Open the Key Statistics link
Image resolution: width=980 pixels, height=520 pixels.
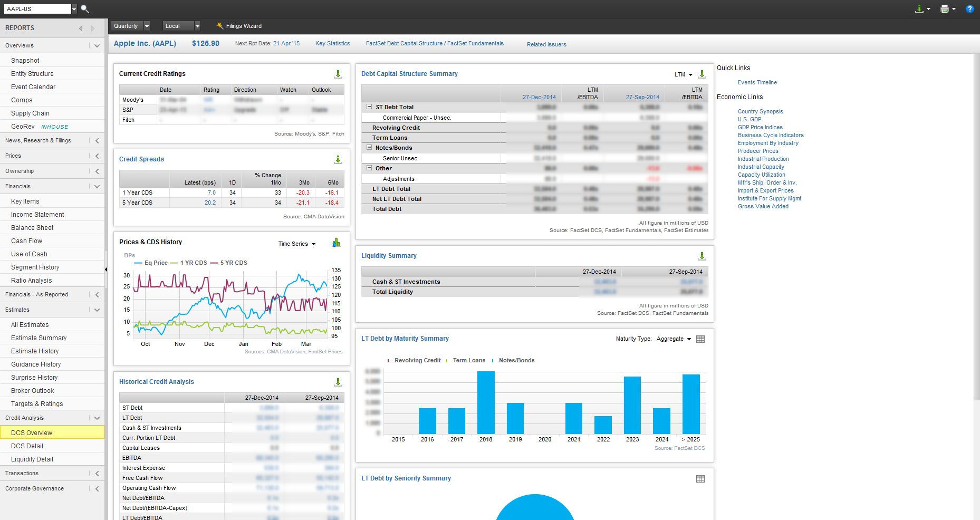[333, 44]
